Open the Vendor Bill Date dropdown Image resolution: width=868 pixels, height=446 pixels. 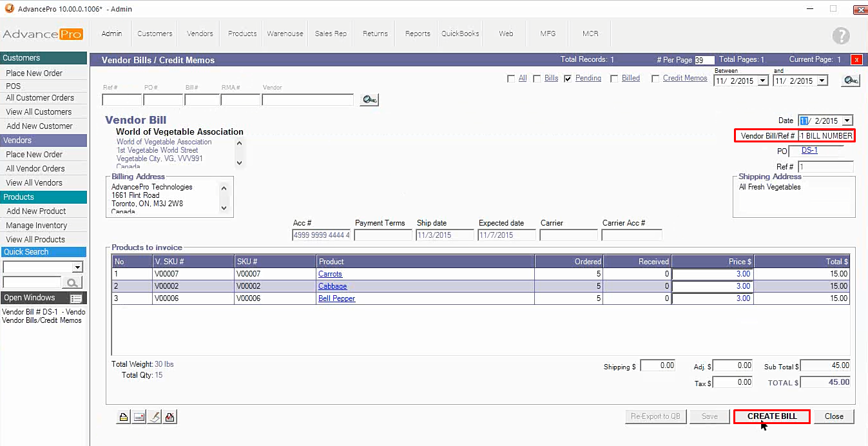coord(847,121)
